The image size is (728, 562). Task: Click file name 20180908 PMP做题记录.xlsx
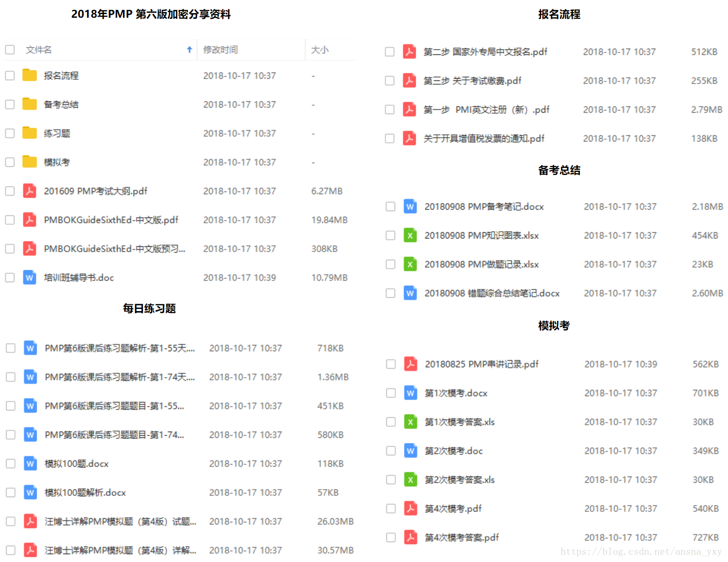482,264
